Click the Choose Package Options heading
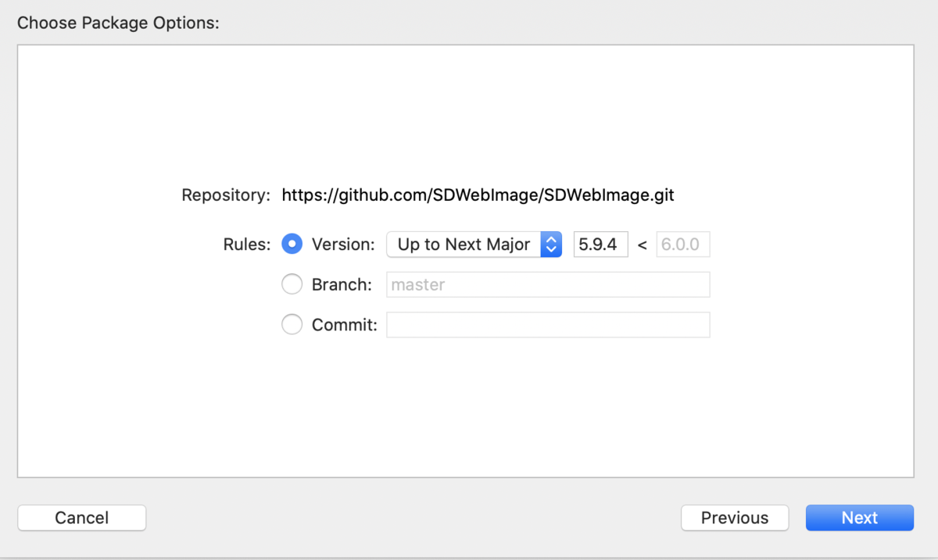 118,23
